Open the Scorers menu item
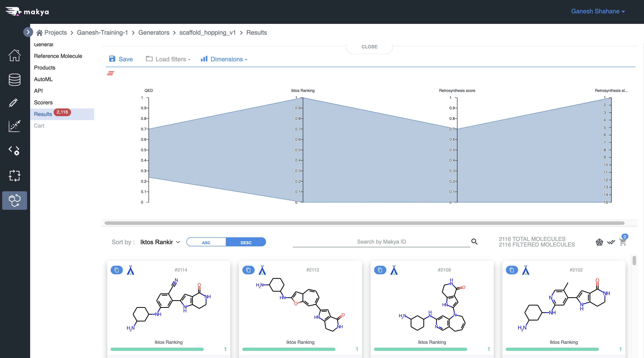Image resolution: width=644 pixels, height=358 pixels. coord(43,102)
